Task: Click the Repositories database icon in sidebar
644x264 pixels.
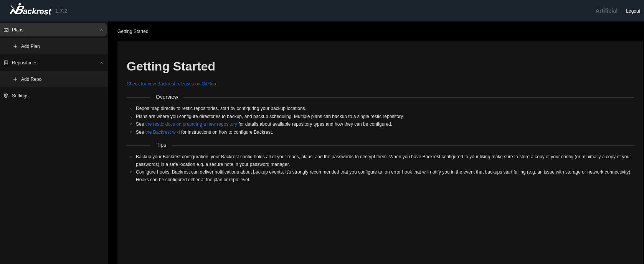Action: coord(6,63)
